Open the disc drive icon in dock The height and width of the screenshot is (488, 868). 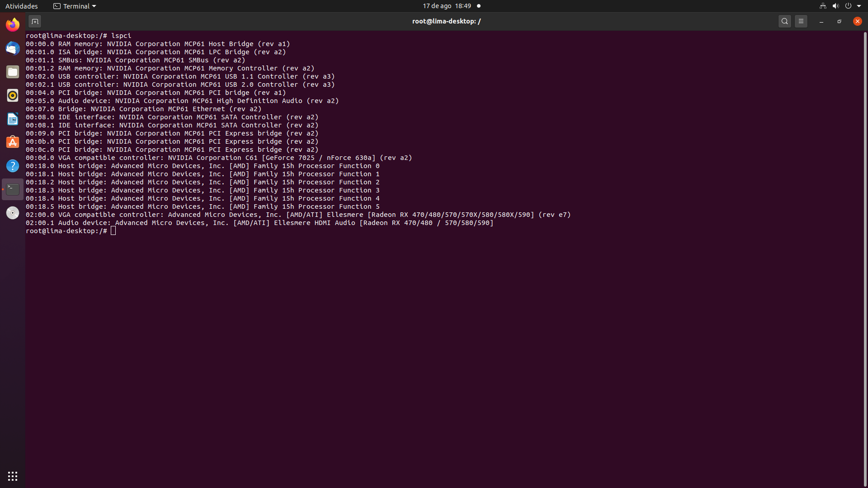[x=13, y=213]
